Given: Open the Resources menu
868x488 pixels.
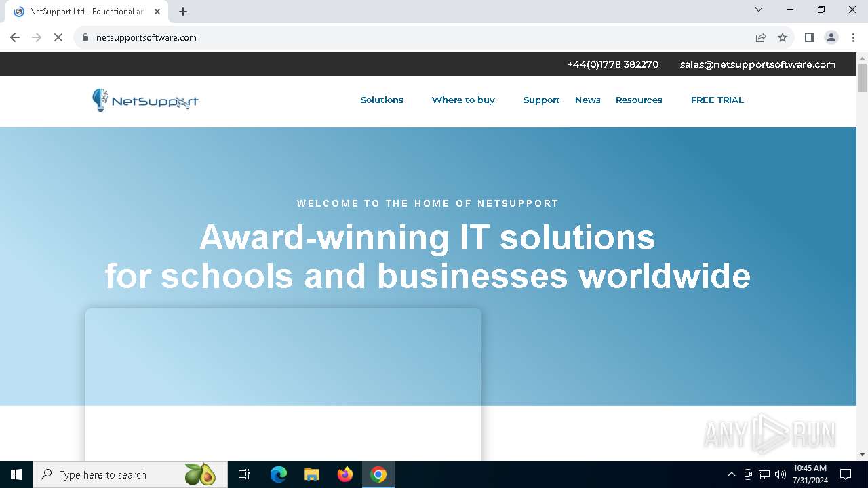Looking at the screenshot, I should [x=639, y=100].
